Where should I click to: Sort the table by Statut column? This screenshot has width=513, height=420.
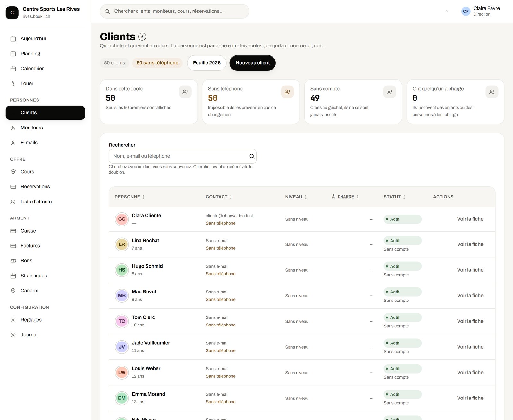394,197
